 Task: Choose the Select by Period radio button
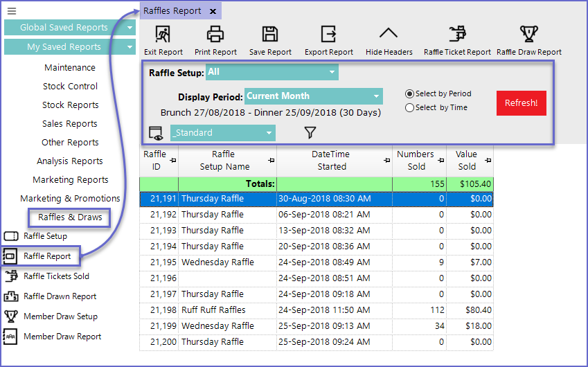click(x=410, y=93)
